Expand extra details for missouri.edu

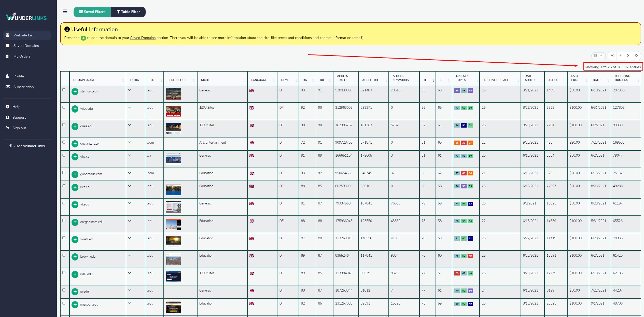tap(130, 303)
